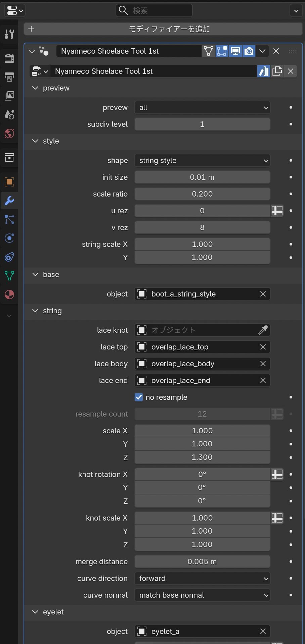305x644 pixels.
Task: Open the View Layer properties tab
Action: point(9,96)
